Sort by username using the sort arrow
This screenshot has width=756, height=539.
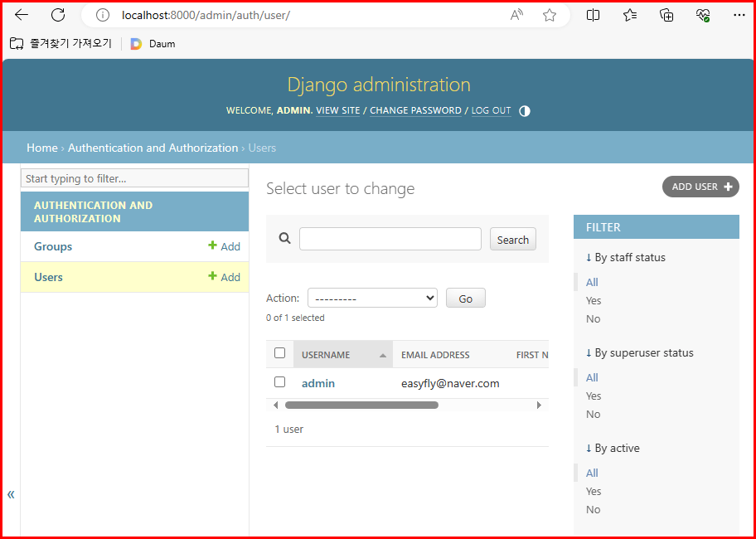click(x=383, y=355)
